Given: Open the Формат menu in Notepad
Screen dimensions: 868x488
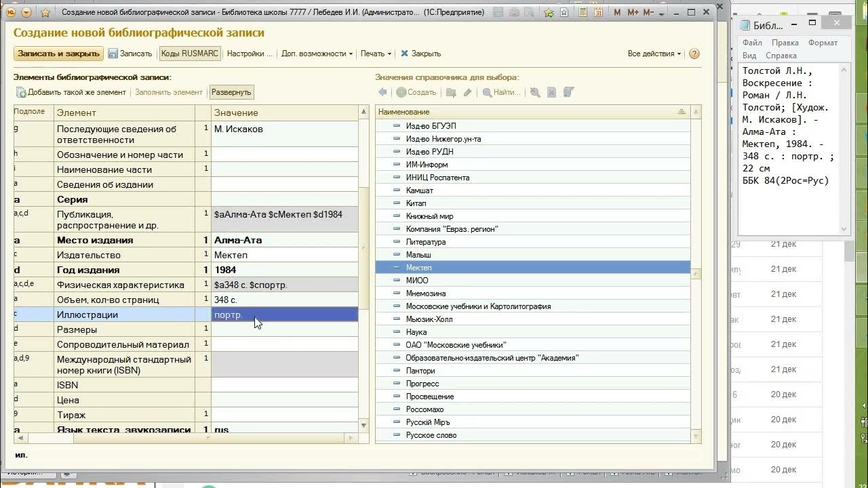Looking at the screenshot, I should point(823,43).
